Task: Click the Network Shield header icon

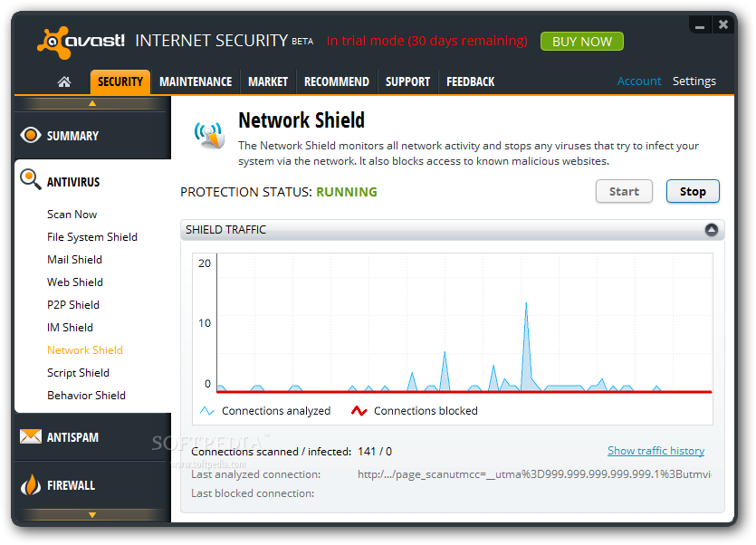Action: (x=210, y=135)
